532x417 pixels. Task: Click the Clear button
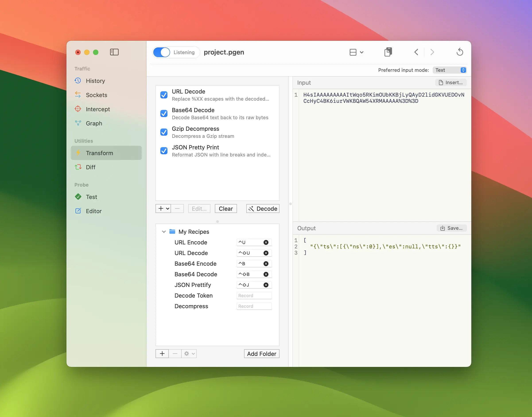226,208
